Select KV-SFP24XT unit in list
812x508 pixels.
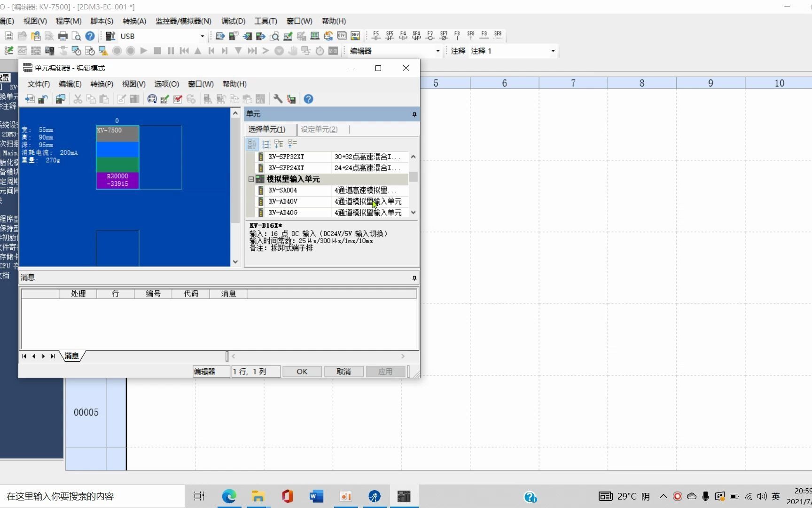[x=332, y=168]
